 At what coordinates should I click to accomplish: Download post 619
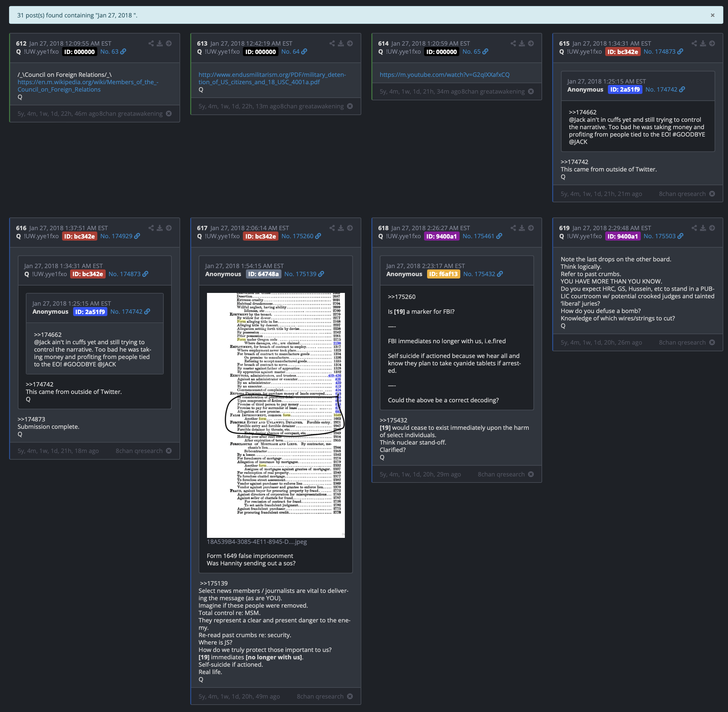(x=703, y=228)
